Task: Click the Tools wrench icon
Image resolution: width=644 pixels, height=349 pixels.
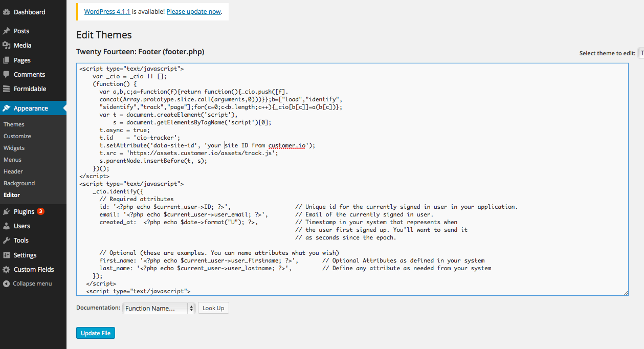Action: [x=7, y=240]
